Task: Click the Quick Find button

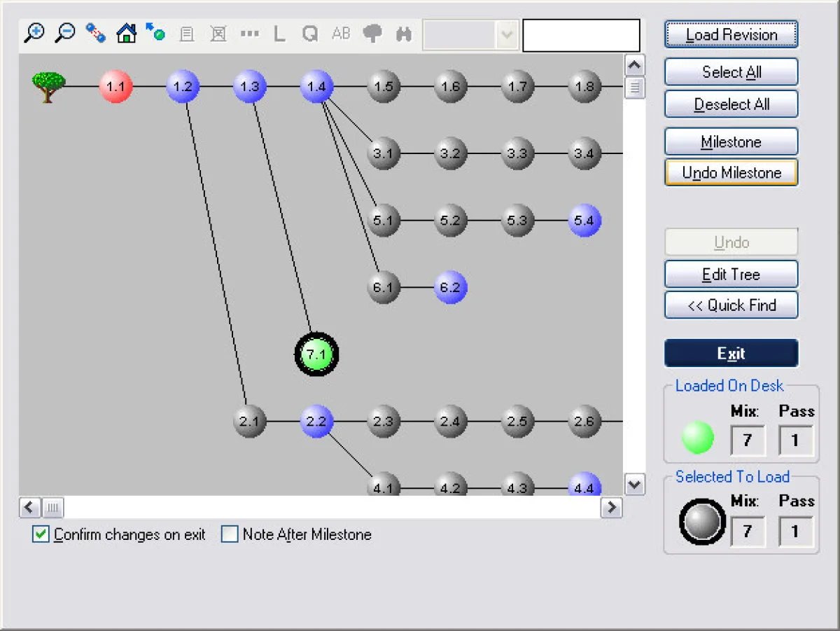Action: point(731,305)
